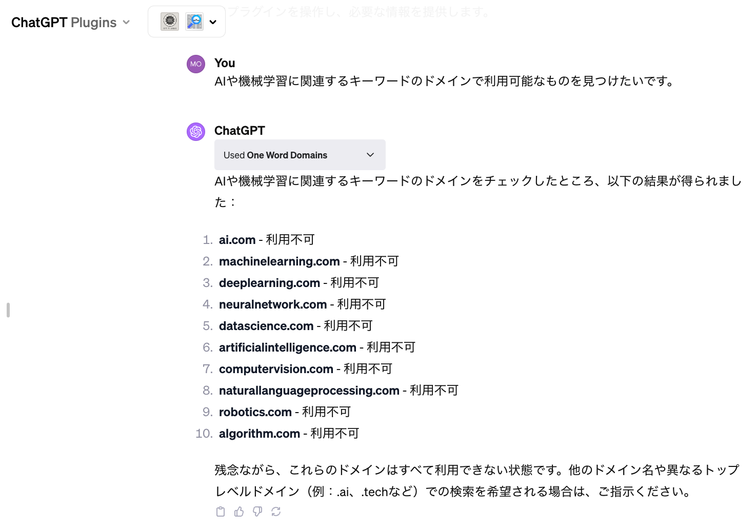
Task: Select the neuralnetwork.com domain link
Action: (x=272, y=304)
